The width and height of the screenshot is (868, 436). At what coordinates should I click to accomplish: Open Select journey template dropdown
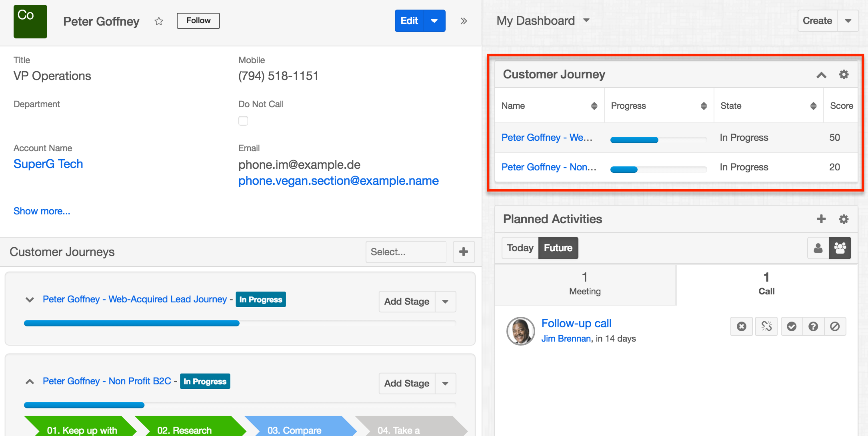406,252
